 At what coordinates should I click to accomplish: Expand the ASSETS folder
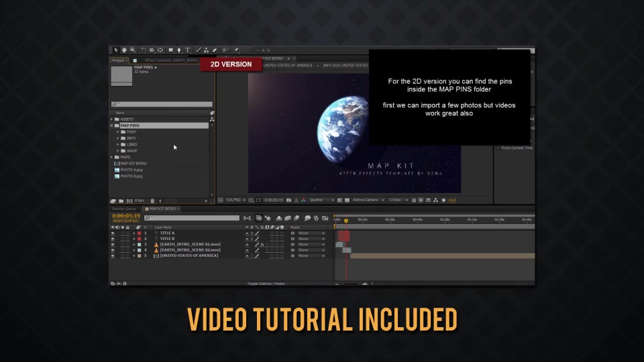112,119
